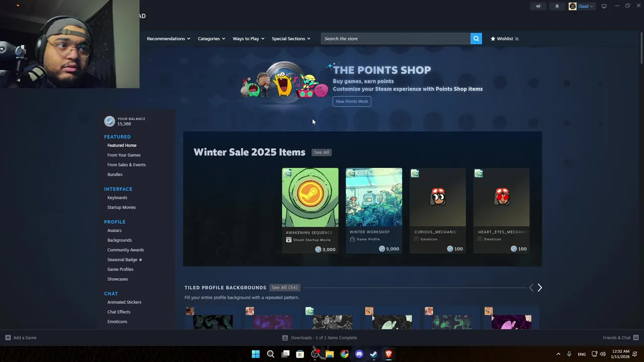The height and width of the screenshot is (362, 644).
Task: Click the iSaad profile avatar
Action: click(x=573, y=7)
